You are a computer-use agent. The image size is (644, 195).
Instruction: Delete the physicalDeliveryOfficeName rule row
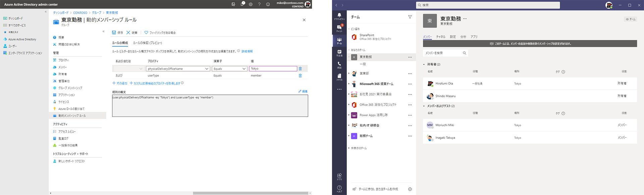[x=300, y=69]
